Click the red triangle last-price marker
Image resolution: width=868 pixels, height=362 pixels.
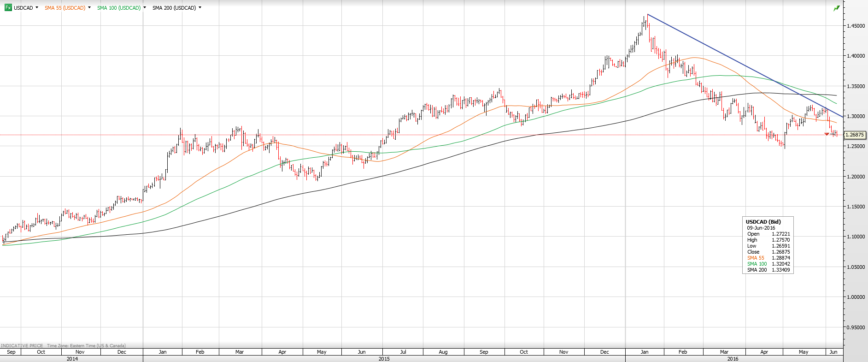[827, 134]
